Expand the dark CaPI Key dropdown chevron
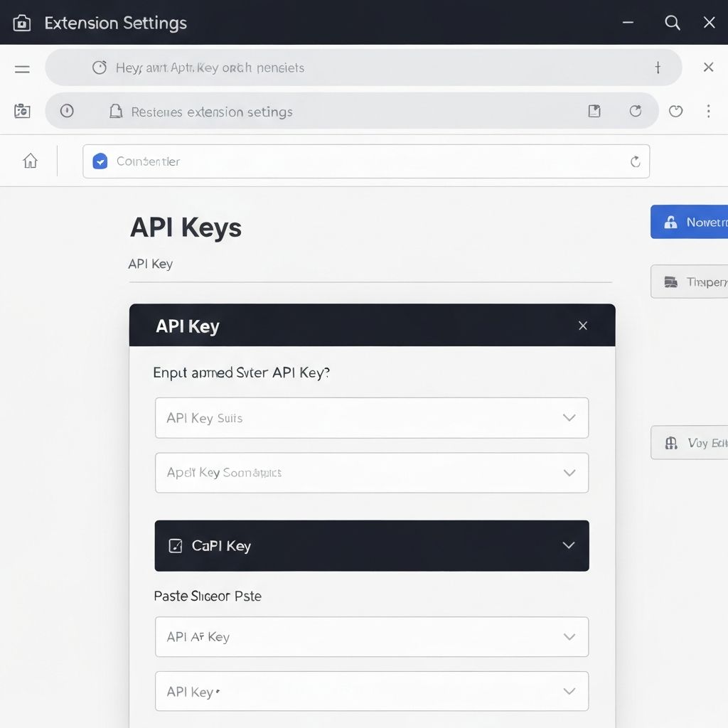Image resolution: width=728 pixels, height=728 pixels. click(x=568, y=545)
